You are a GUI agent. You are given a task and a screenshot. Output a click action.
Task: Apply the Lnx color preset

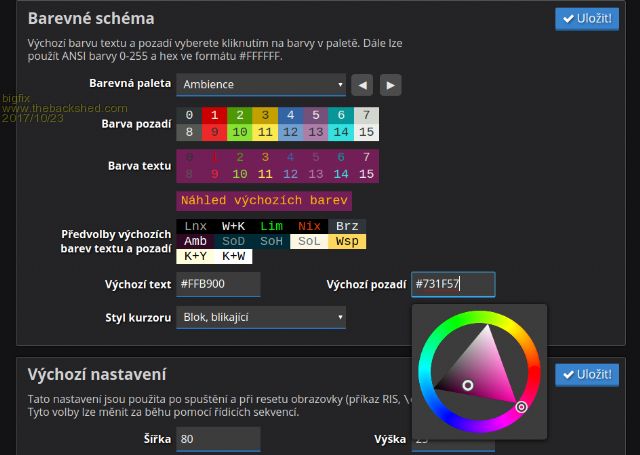tap(196, 227)
